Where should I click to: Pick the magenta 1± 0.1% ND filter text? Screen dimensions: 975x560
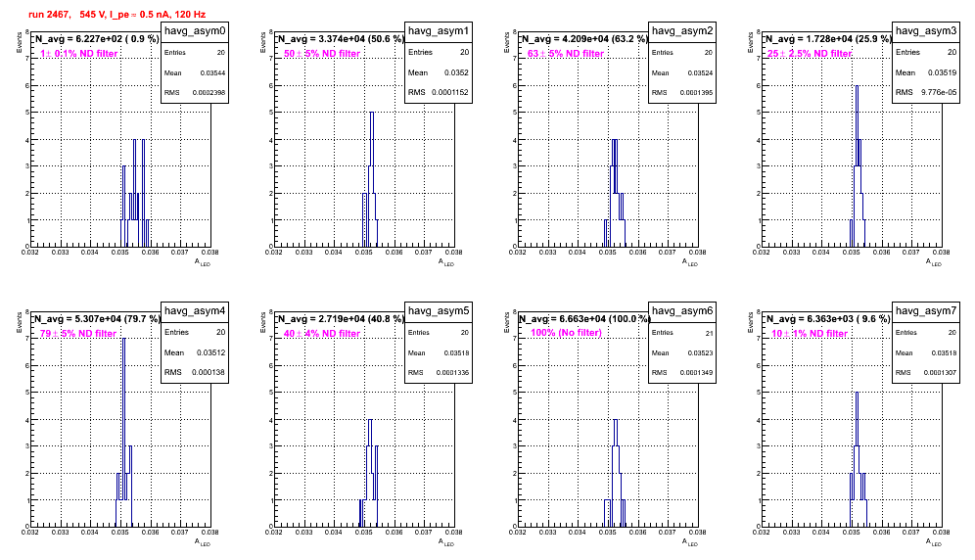click(79, 54)
